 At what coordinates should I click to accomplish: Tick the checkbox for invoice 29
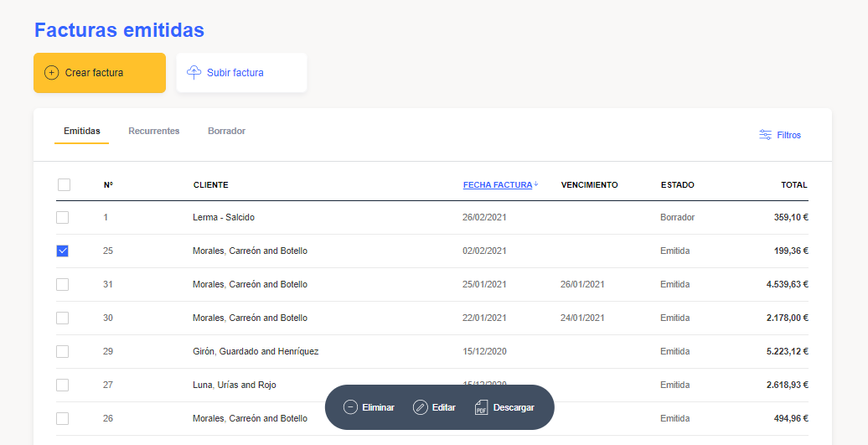(62, 351)
